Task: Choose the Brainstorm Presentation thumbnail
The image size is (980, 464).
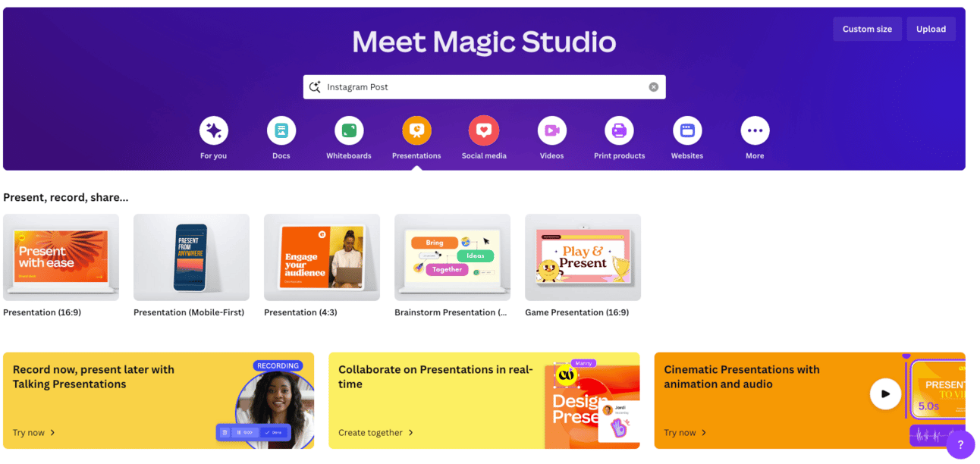Action: [452, 257]
